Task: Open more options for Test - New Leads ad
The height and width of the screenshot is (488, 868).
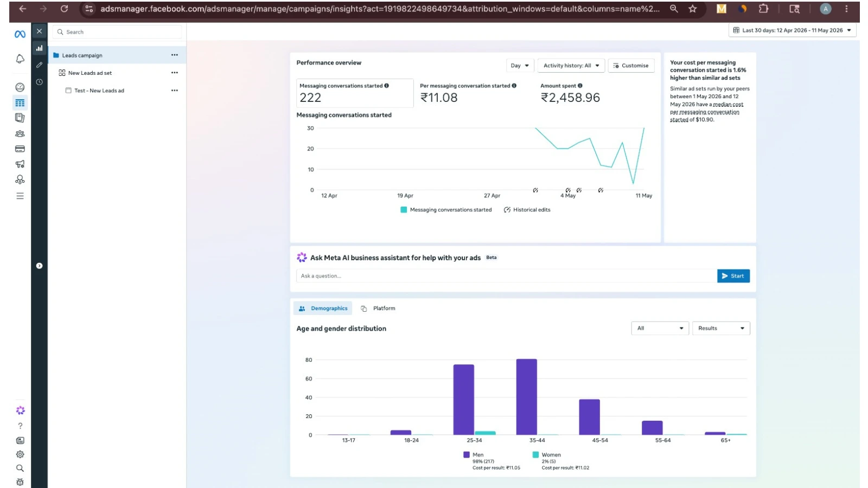Action: [174, 91]
